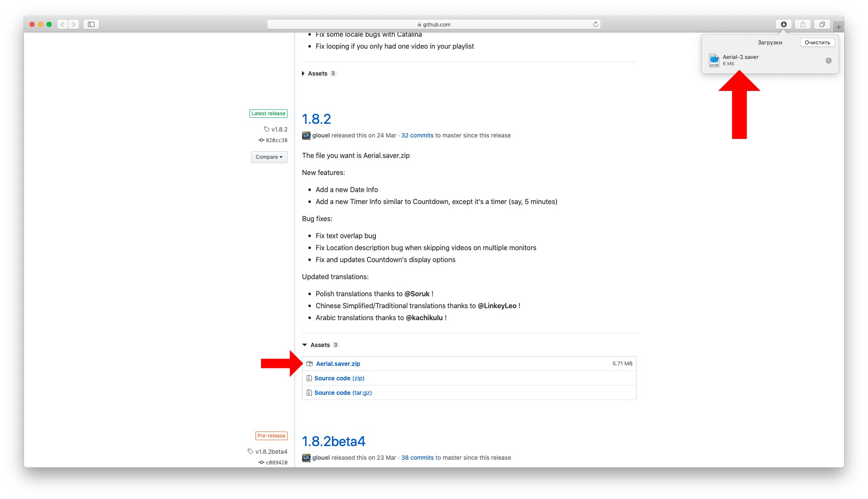Viewport: 868px width, 499px height.
Task: Go forward to next page
Action: 73,24
